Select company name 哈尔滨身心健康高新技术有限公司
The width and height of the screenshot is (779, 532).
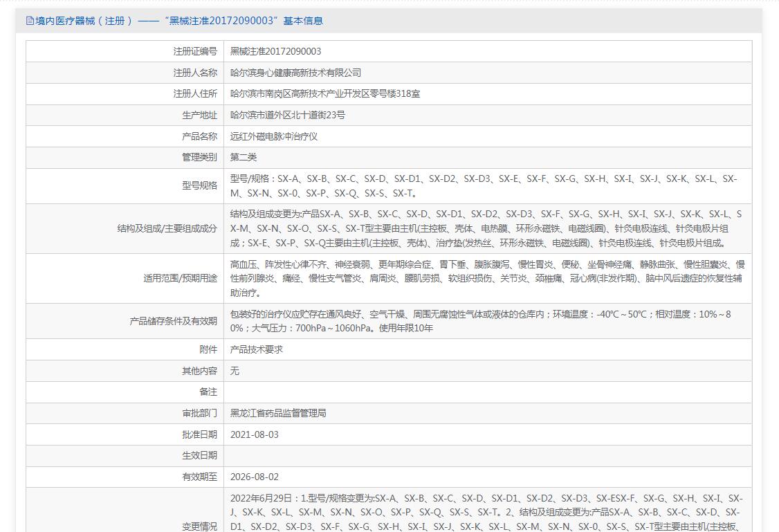[x=295, y=73]
